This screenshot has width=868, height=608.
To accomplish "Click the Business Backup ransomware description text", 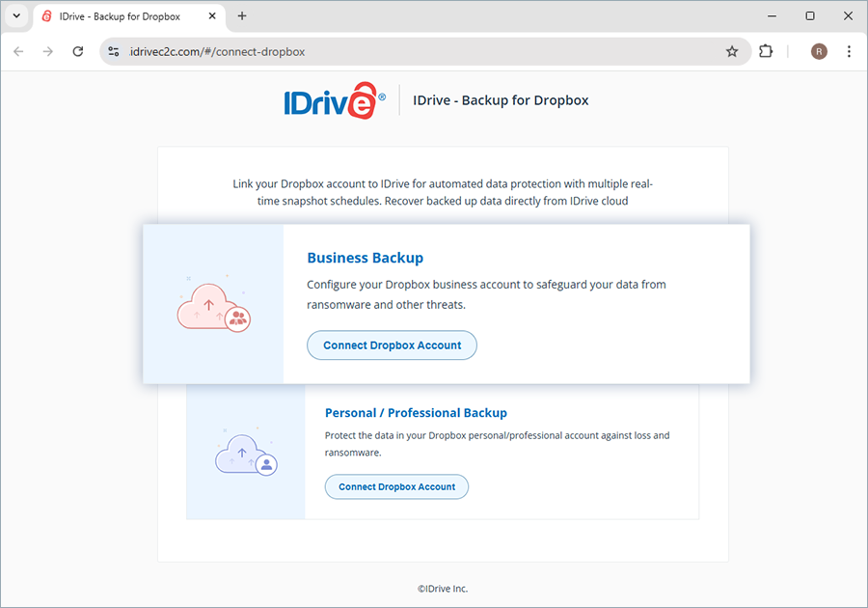I will tap(486, 294).
